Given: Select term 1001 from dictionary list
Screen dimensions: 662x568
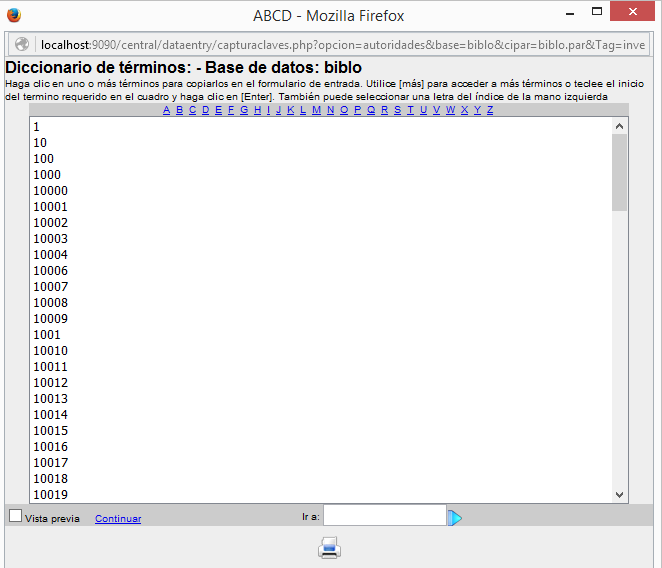Looking at the screenshot, I should tap(47, 335).
